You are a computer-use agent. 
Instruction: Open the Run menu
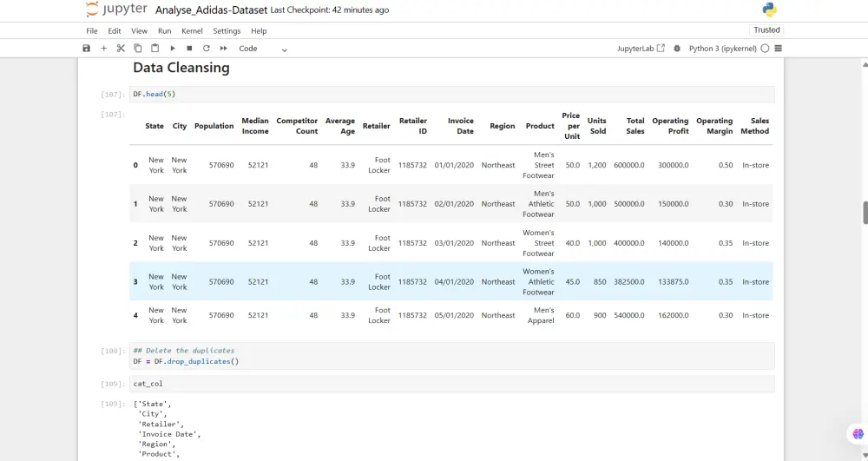[164, 31]
